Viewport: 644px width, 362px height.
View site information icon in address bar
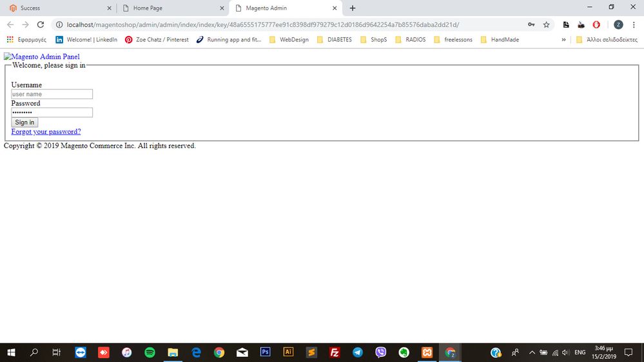tap(59, 24)
